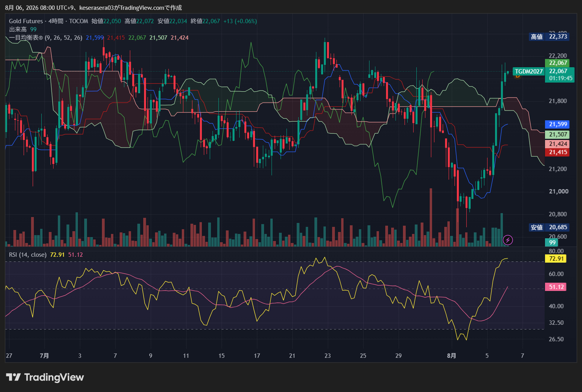The height and width of the screenshot is (392, 582).
Task: Click 21,424 value in the Ichimoku legend
Action: 180,38
